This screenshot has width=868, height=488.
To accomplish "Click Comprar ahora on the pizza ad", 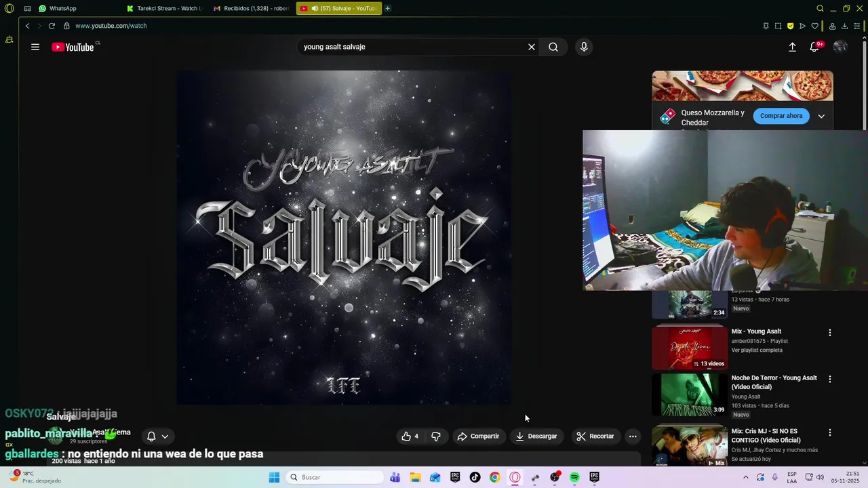I will click(781, 116).
